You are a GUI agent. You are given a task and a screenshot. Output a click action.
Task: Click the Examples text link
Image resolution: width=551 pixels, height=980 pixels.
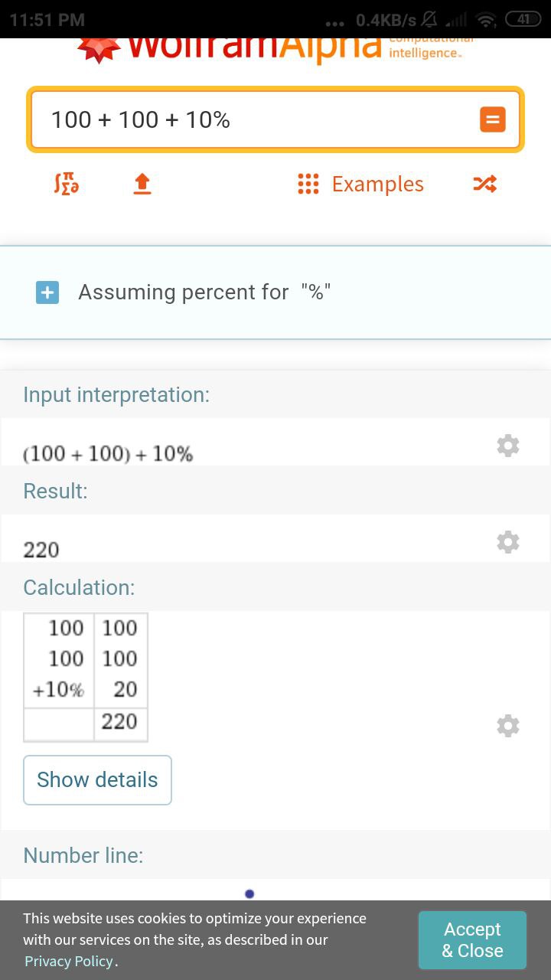coord(377,184)
